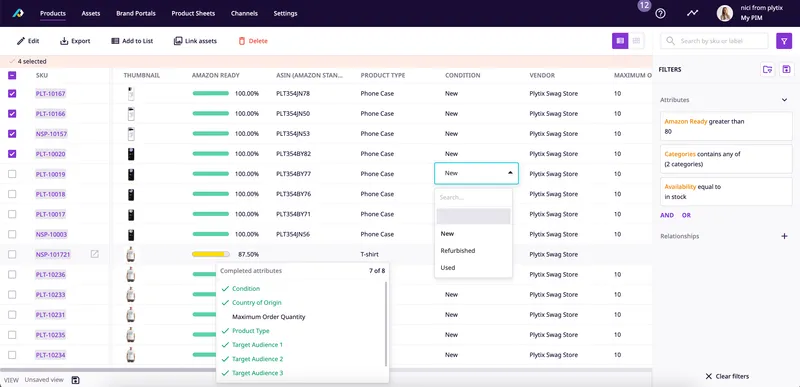800x387 pixels.
Task: Open the Brand Portals menu
Action: pos(136,13)
